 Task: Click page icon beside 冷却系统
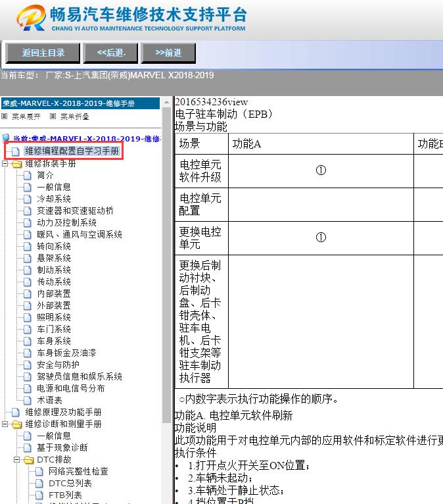click(x=28, y=199)
